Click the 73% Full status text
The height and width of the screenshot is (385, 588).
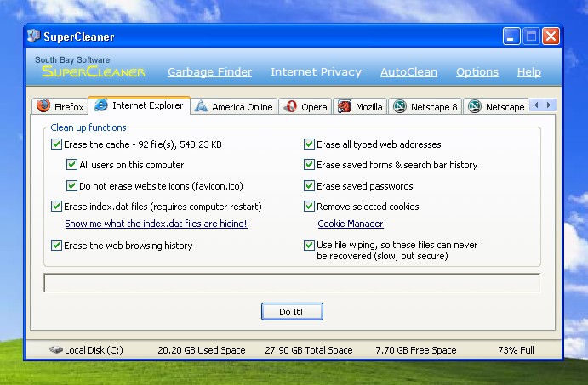pyautogui.click(x=516, y=350)
